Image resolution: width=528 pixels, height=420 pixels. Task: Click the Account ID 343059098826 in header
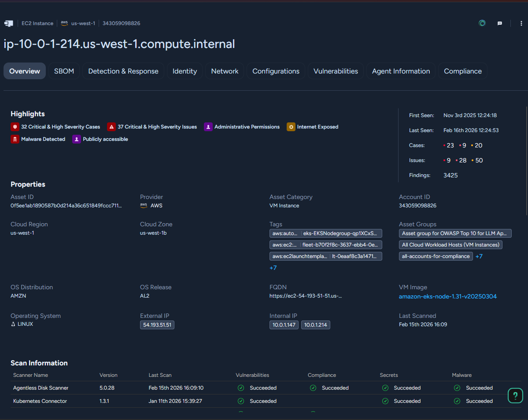point(121,23)
